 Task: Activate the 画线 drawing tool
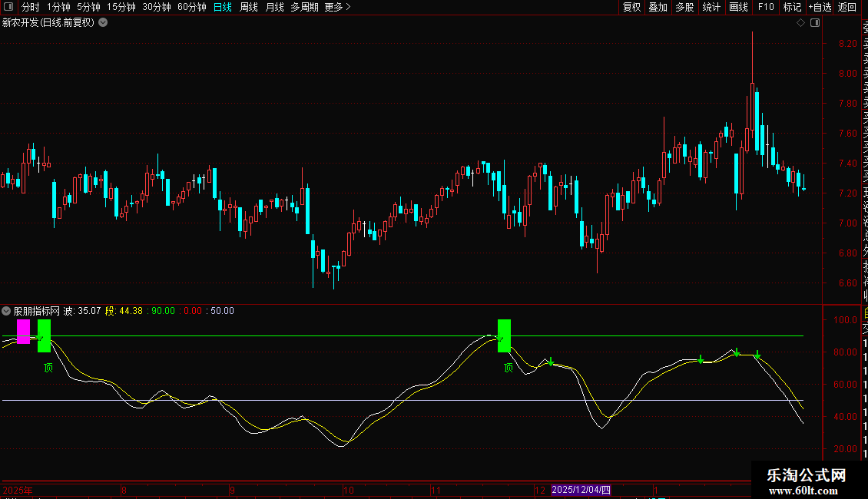[738, 7]
